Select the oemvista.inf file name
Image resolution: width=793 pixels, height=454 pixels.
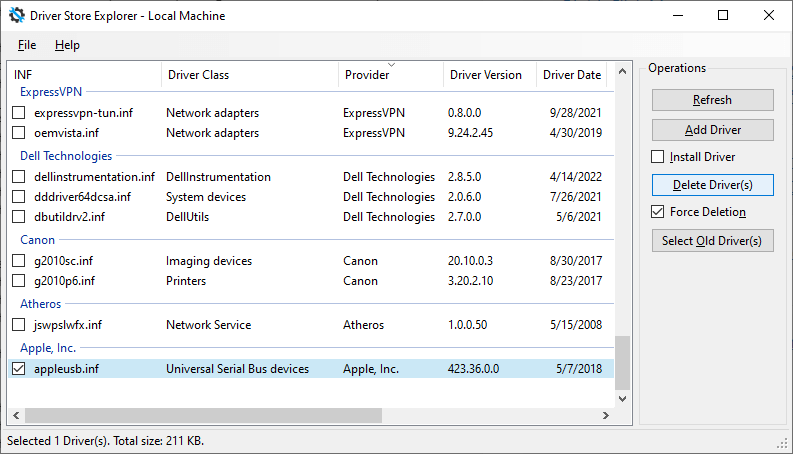pyautogui.click(x=66, y=132)
